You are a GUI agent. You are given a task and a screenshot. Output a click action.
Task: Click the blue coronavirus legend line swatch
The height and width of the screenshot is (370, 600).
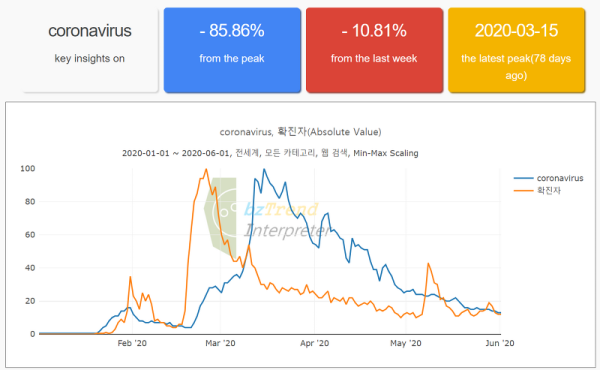click(x=523, y=178)
